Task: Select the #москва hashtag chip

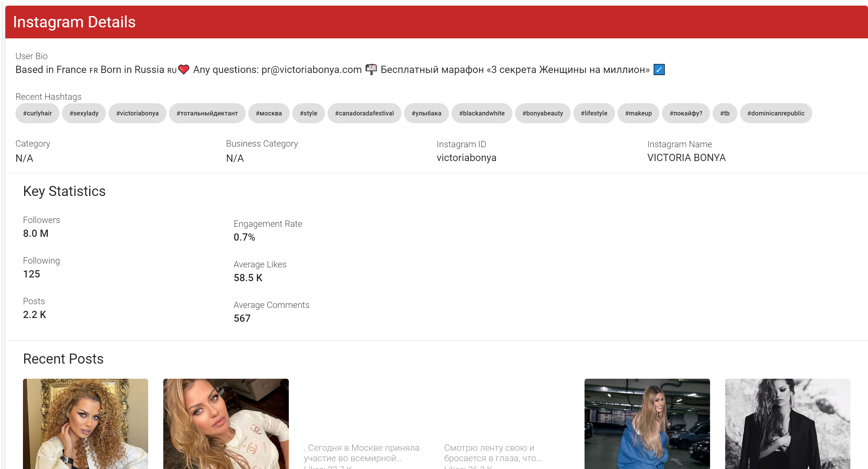Action: click(269, 113)
